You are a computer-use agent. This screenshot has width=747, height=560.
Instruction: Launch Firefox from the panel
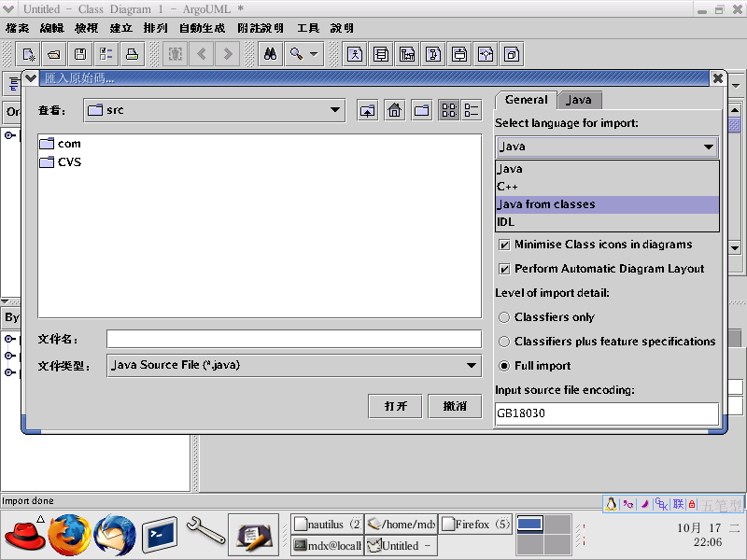(x=69, y=535)
